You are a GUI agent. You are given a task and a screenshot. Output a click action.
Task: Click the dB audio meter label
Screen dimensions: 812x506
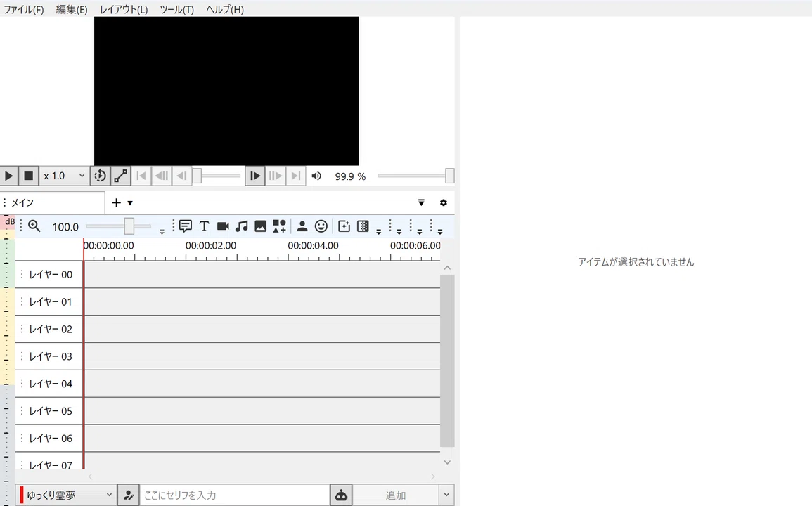click(9, 221)
